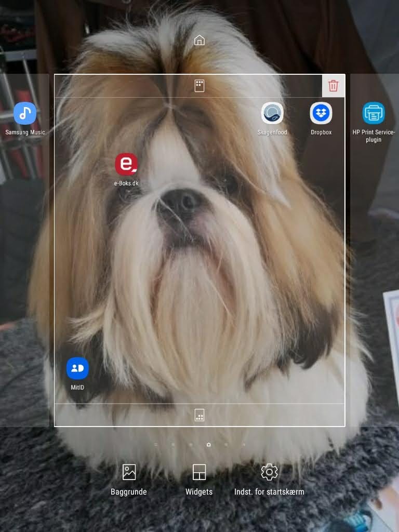Select the home page indicator dot

[209, 445]
